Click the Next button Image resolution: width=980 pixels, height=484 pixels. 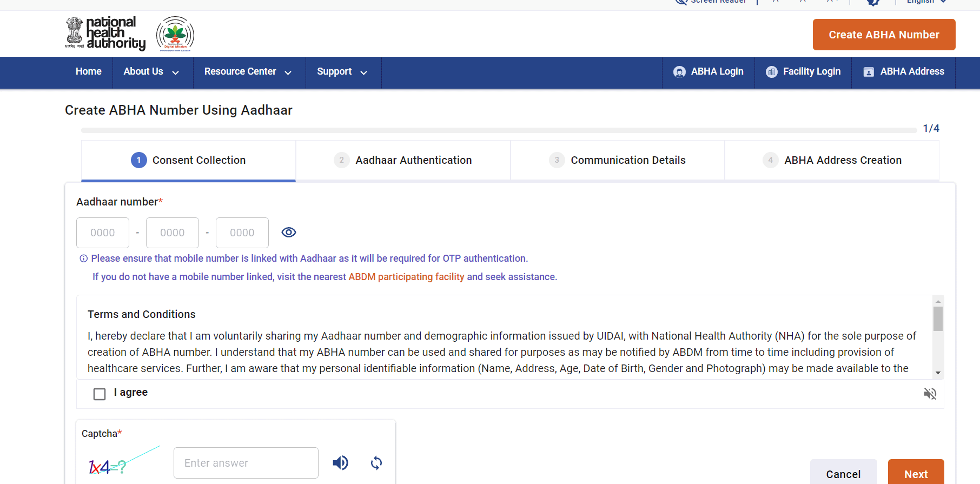pyautogui.click(x=916, y=473)
